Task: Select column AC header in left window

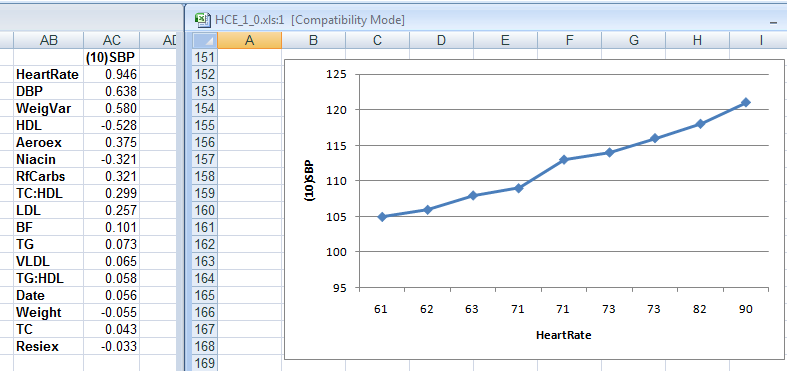Action: (111, 41)
